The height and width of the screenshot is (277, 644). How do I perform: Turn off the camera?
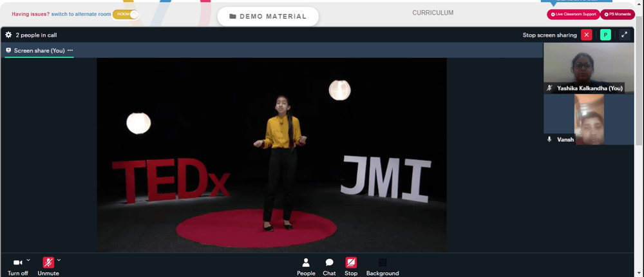tap(17, 267)
